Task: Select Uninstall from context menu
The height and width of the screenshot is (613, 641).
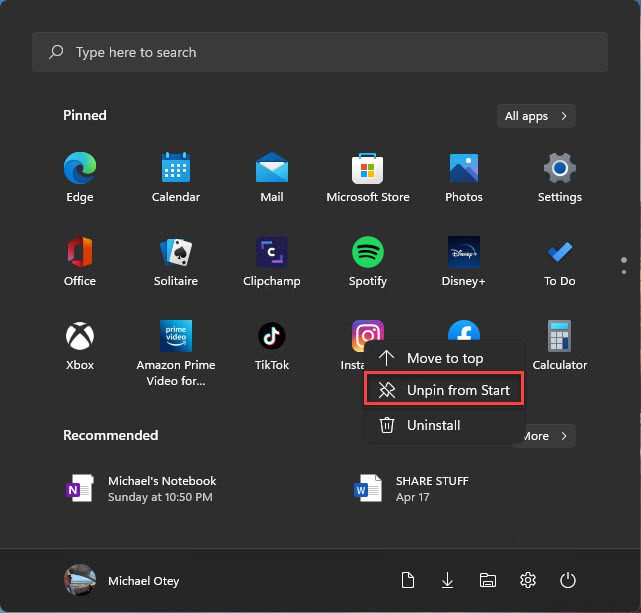Action: [x=444, y=425]
